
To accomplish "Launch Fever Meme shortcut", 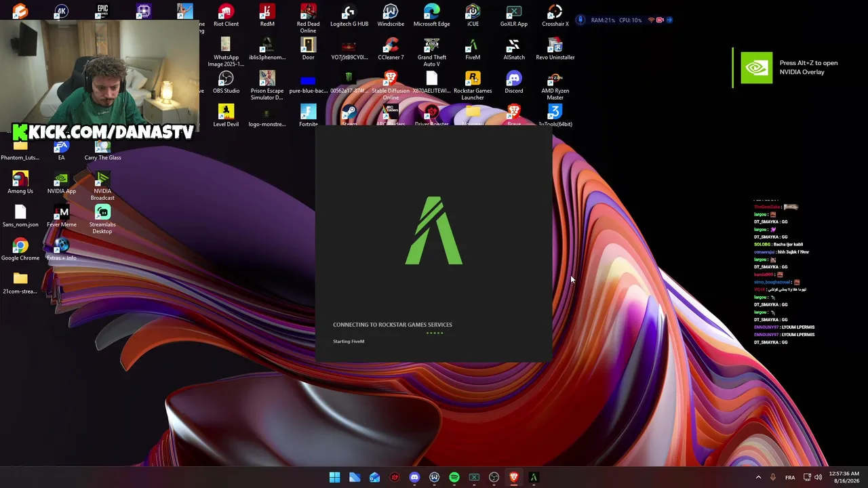I will (x=61, y=216).
